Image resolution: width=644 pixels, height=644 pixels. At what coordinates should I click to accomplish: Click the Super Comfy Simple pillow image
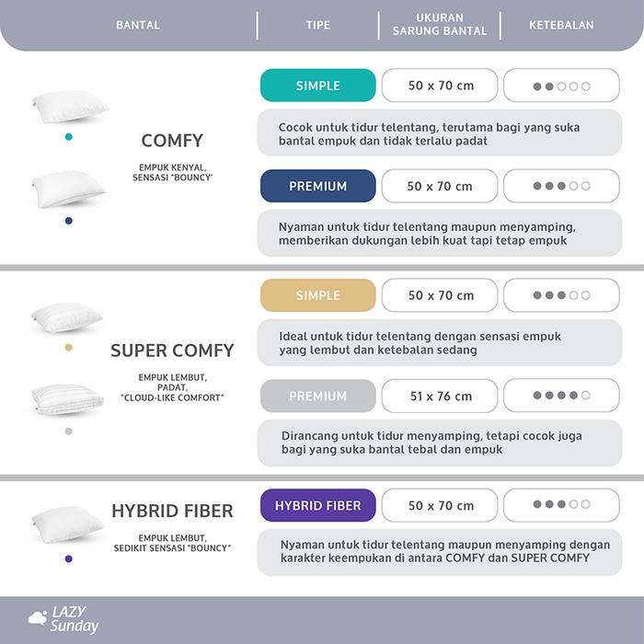coord(68,316)
